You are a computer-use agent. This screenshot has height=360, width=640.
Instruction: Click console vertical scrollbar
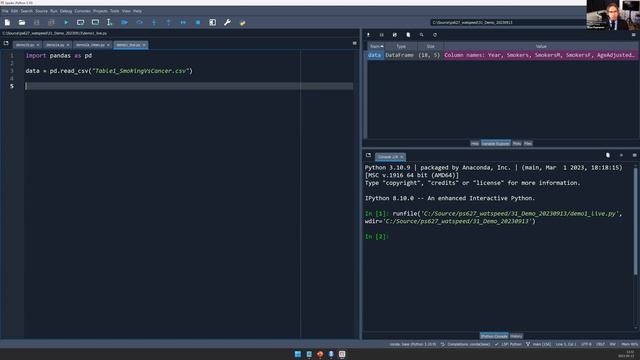point(636,220)
